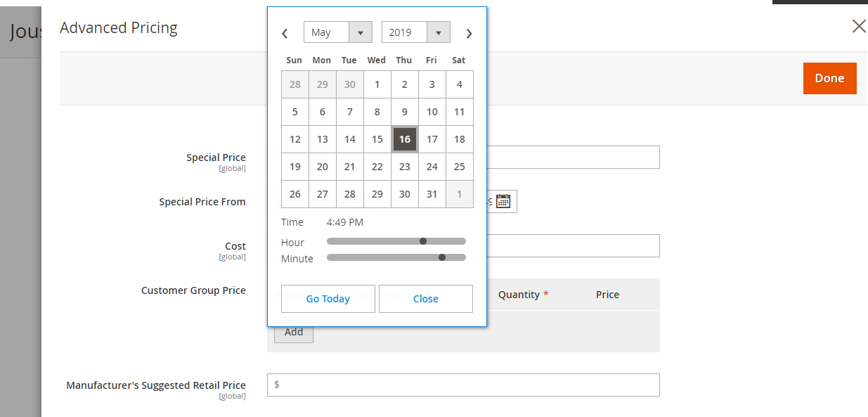
Task: Select the grayed-out April 28 date
Action: [294, 84]
